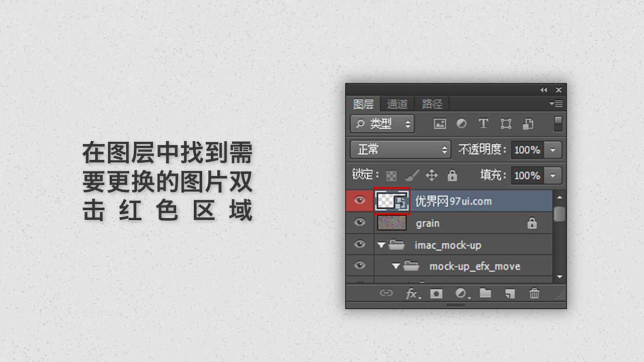The height and width of the screenshot is (362, 644).
Task: Filter layers by adjustment layers
Action: (461, 124)
